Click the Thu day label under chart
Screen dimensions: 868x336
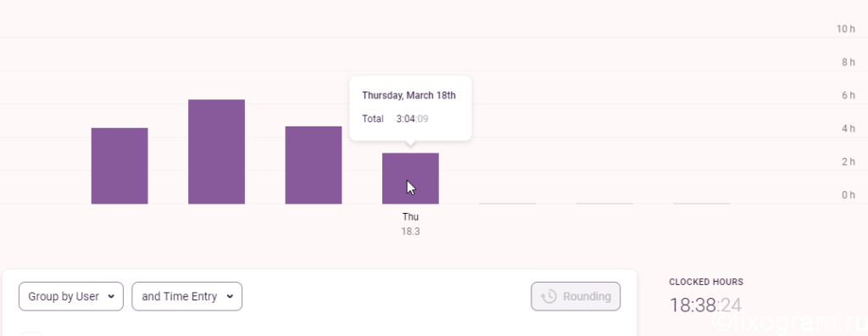(x=410, y=217)
